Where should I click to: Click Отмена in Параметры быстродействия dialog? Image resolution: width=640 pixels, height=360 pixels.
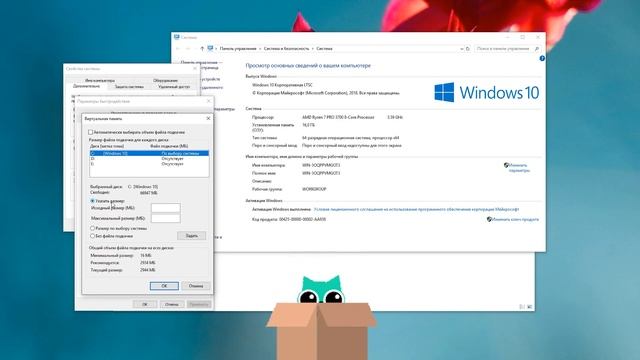172,304
